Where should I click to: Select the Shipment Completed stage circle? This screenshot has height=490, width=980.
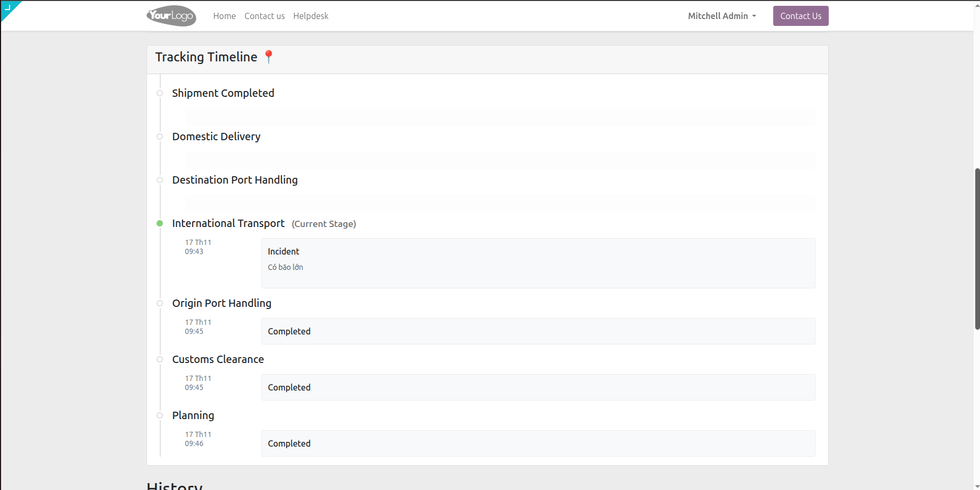coord(159,93)
